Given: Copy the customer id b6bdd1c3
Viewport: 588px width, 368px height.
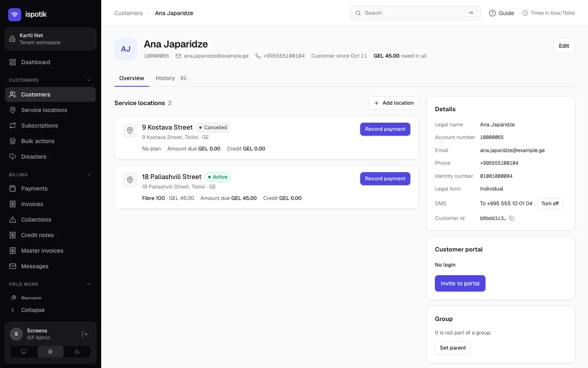Looking at the screenshot, I should [x=512, y=218].
